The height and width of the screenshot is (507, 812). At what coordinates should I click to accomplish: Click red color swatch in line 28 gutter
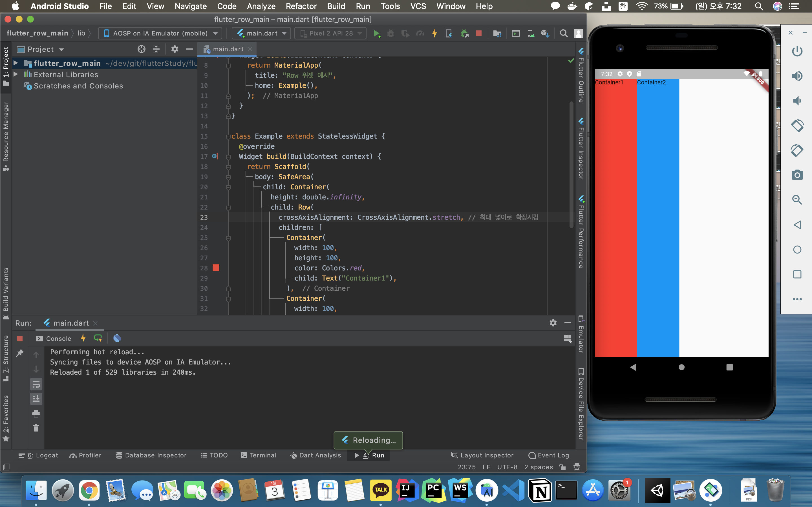[x=216, y=268]
